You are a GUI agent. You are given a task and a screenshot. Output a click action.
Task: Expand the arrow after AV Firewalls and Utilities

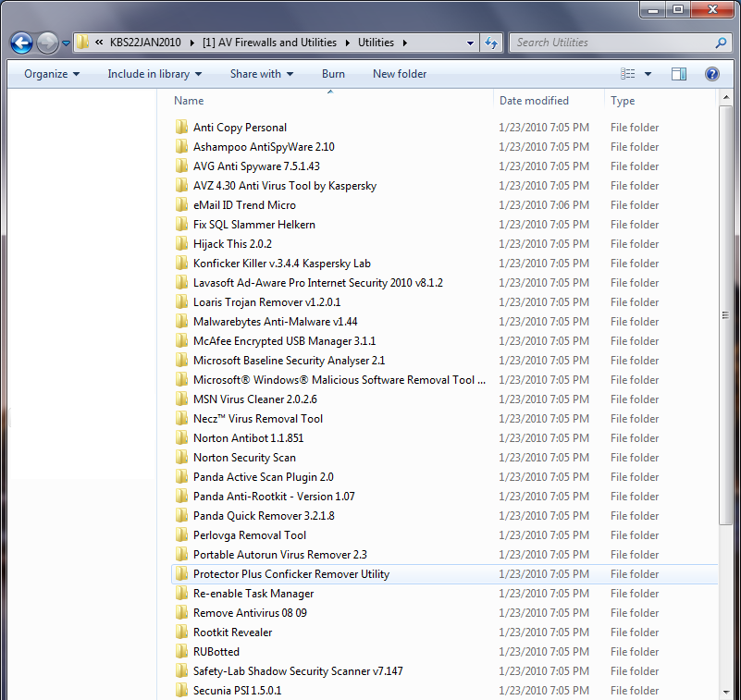click(x=348, y=43)
